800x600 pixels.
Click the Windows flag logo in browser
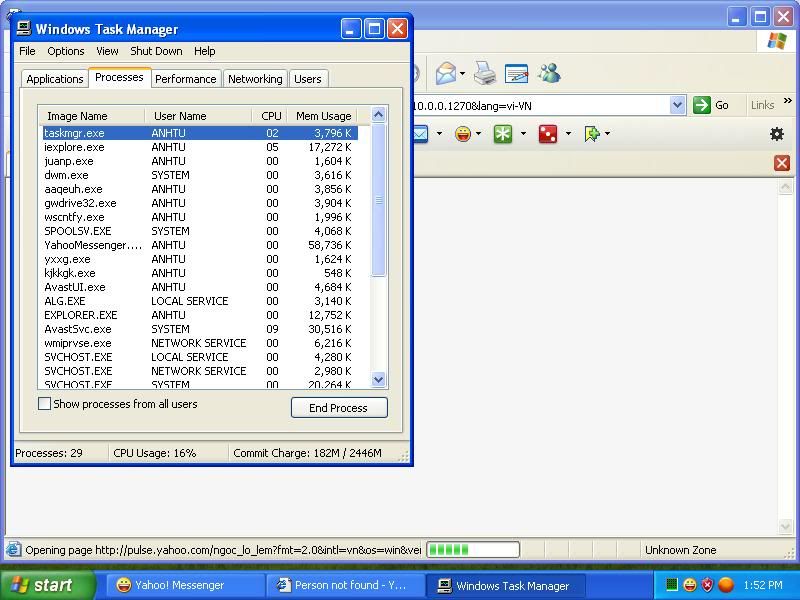tap(777, 41)
